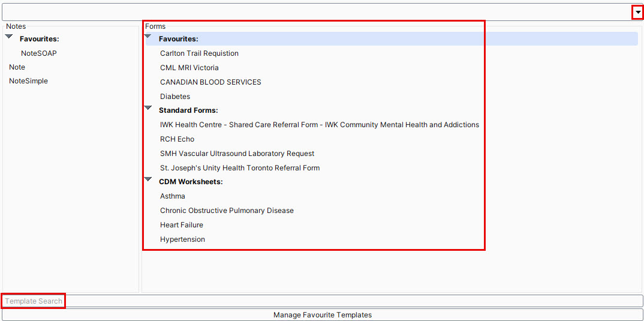Select the Diabetes form
644x321 pixels.
[175, 97]
